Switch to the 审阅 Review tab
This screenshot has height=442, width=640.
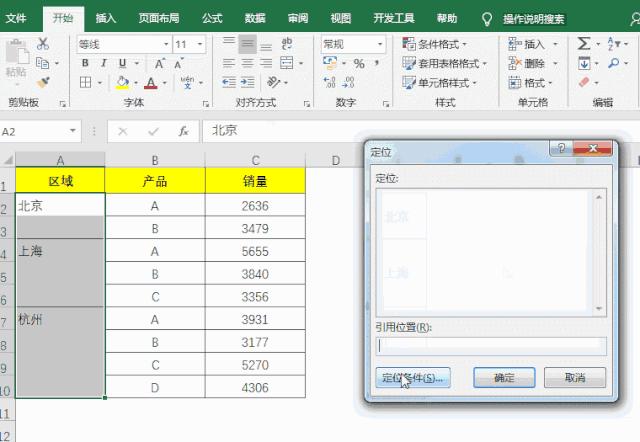coord(298,18)
